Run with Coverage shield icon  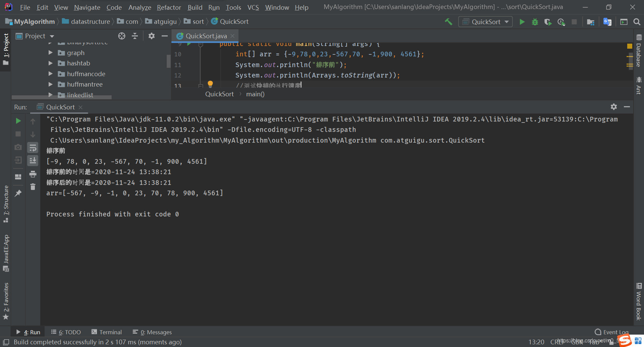pyautogui.click(x=548, y=22)
